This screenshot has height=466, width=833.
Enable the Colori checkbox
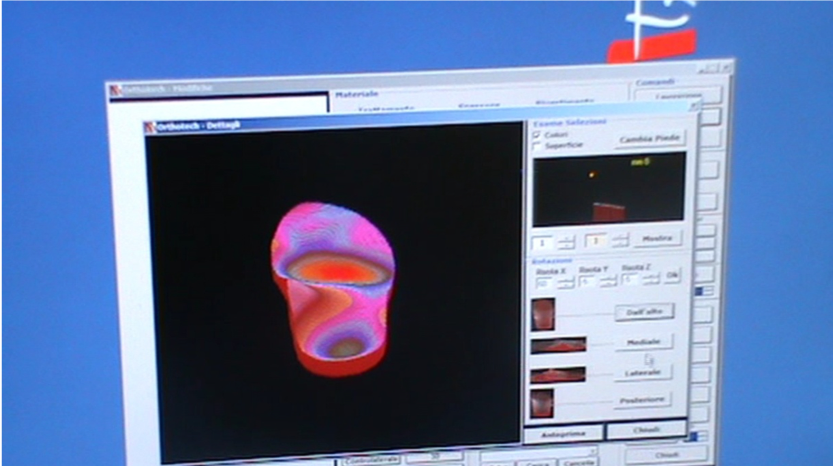[x=537, y=134]
